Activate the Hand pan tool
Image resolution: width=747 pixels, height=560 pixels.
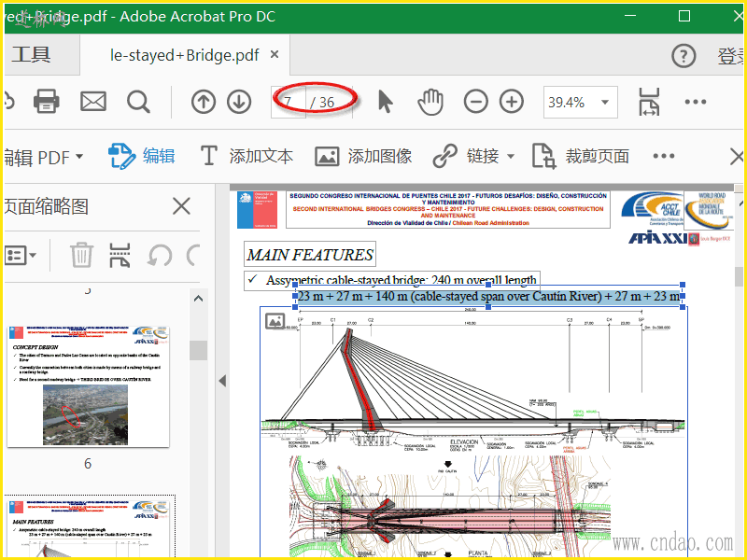(x=430, y=102)
